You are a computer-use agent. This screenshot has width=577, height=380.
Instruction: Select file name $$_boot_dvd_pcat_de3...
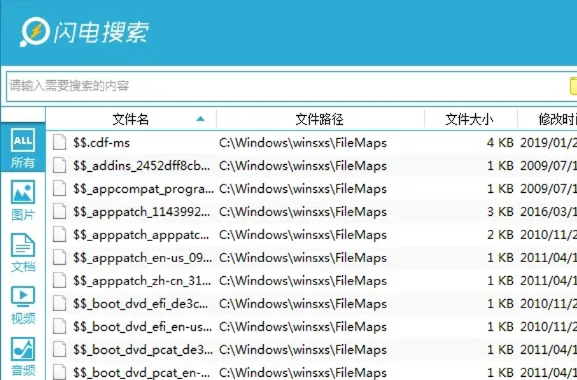143,350
